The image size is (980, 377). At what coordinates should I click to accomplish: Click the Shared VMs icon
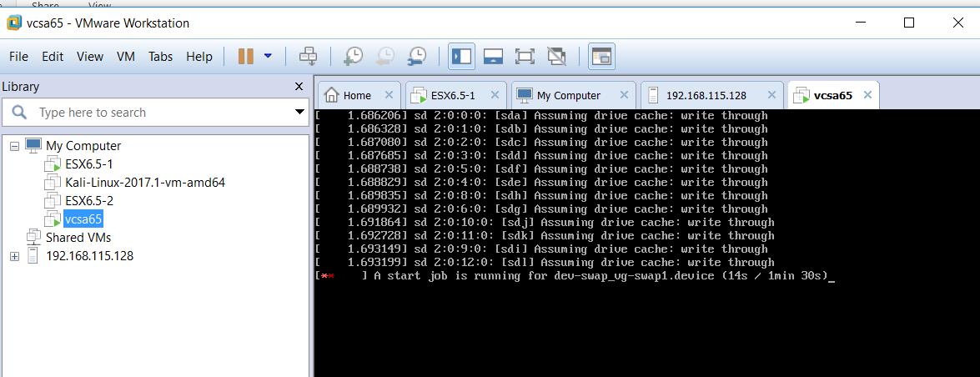[x=33, y=237]
